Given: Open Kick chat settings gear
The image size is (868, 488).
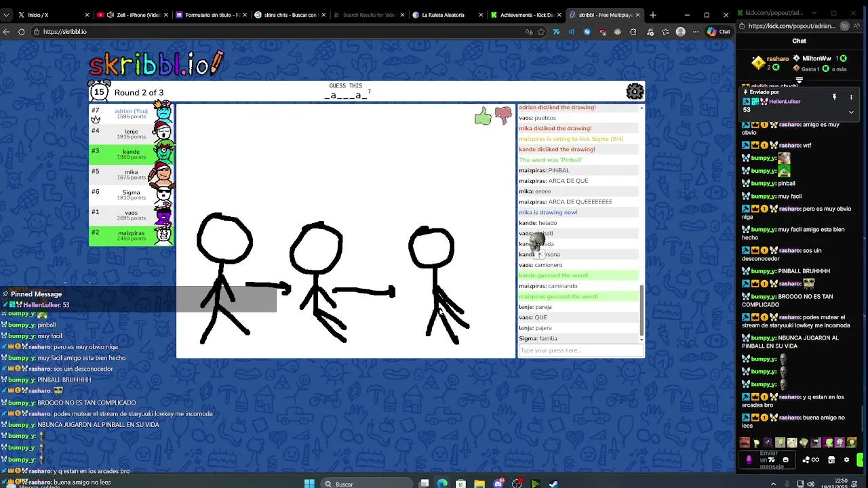Looking at the screenshot, I should pyautogui.click(x=846, y=460).
